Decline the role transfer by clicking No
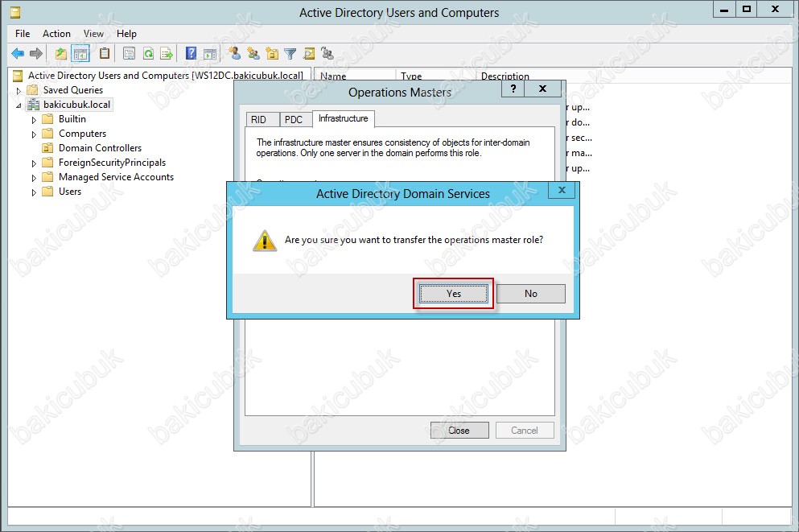 (x=531, y=294)
